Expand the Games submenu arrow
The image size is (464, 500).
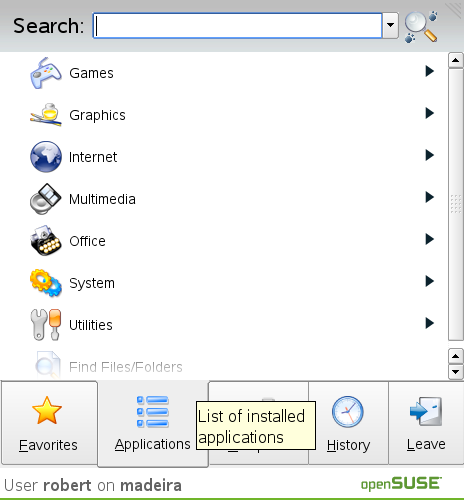(429, 71)
